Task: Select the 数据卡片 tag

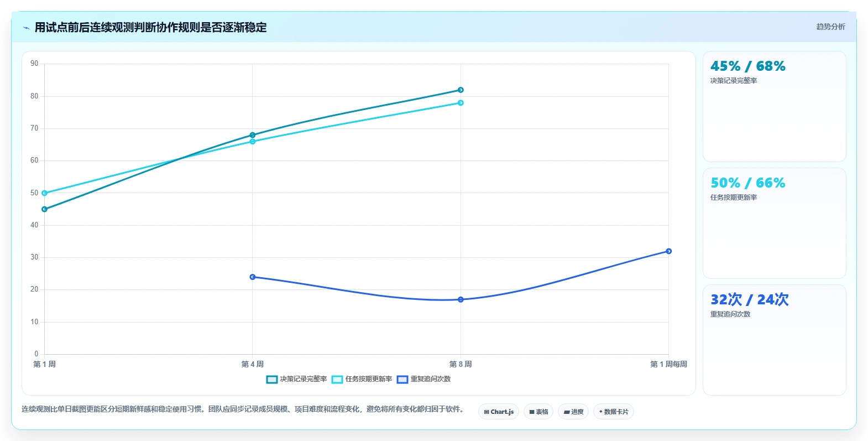Action: point(614,412)
